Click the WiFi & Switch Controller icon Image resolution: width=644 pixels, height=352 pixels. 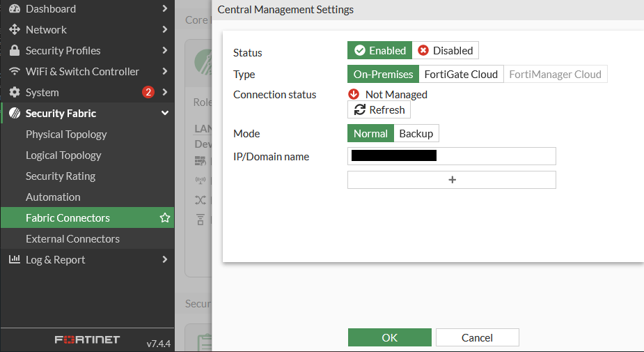14,72
